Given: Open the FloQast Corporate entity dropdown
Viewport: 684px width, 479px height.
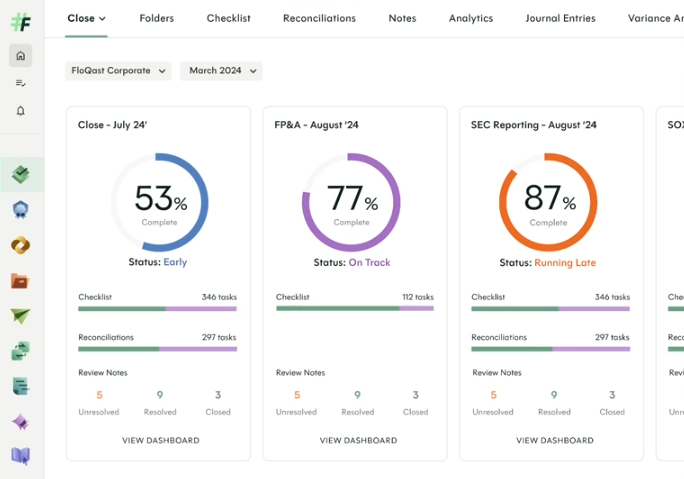Looking at the screenshot, I should pyautogui.click(x=118, y=71).
